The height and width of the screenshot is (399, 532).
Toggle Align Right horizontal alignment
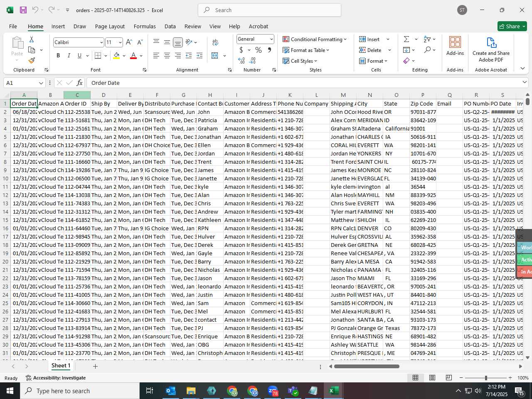[x=178, y=56]
